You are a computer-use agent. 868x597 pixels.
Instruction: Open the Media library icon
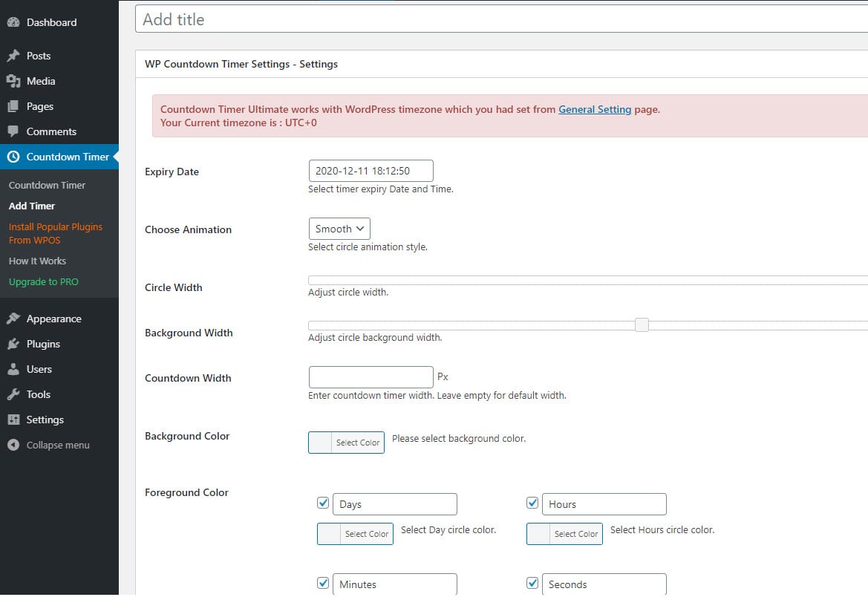click(13, 80)
